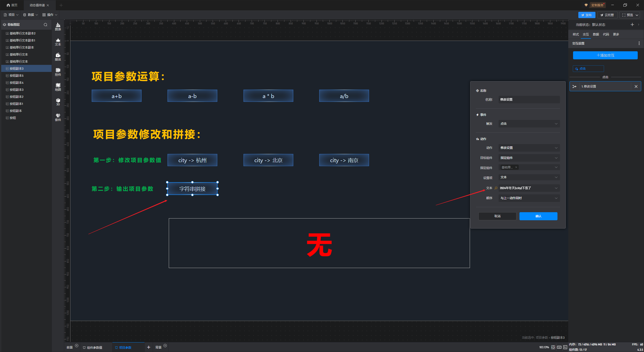
Task: Open the 顺序 与上一动作同时 dropdown
Action: 529,198
